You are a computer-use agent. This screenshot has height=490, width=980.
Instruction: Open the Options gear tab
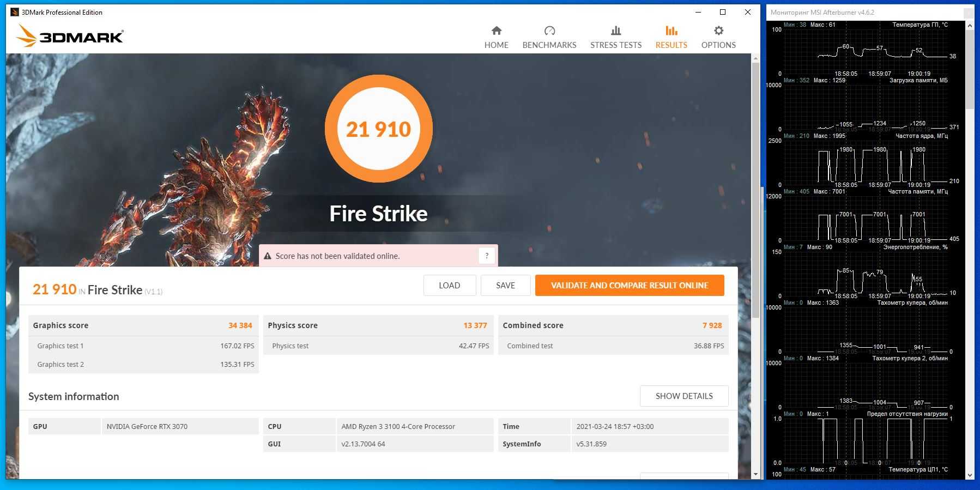pyautogui.click(x=718, y=31)
